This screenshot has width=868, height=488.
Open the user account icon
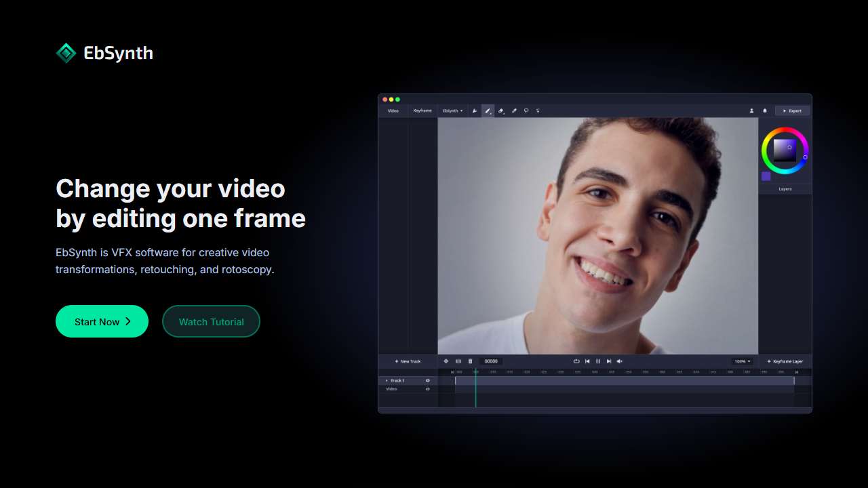point(751,110)
